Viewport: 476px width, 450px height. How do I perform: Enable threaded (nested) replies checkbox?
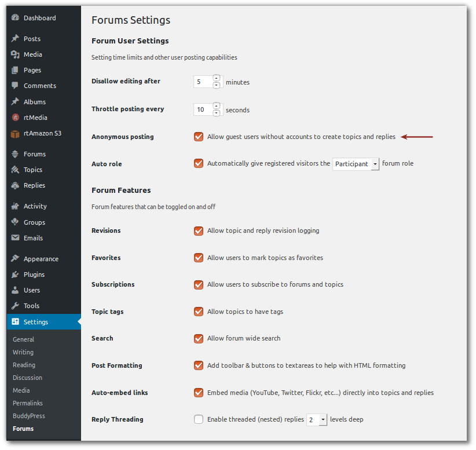click(199, 419)
